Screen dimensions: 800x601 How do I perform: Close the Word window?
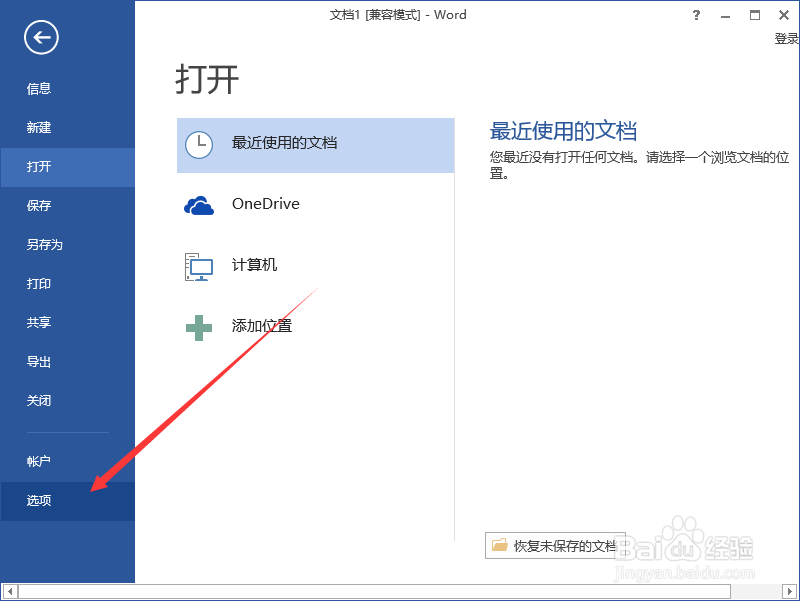pyautogui.click(x=784, y=15)
